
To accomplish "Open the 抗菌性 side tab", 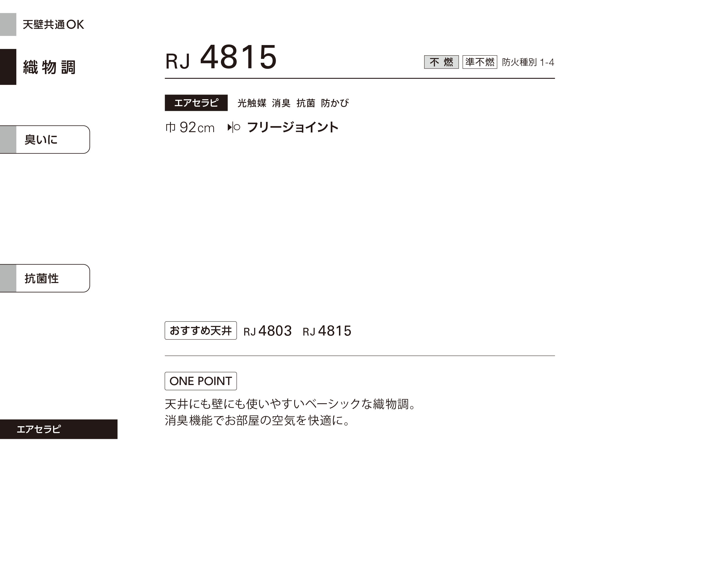I will (45, 278).
